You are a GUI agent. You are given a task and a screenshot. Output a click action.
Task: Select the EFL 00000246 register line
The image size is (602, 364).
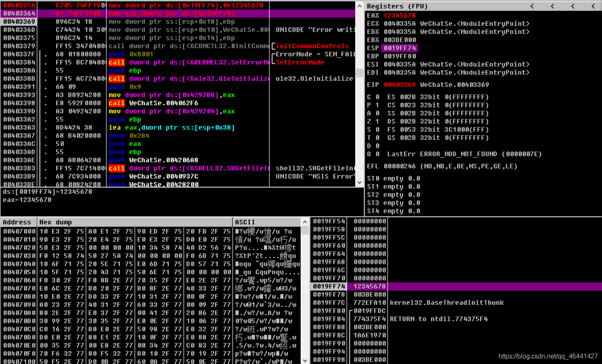pos(442,166)
